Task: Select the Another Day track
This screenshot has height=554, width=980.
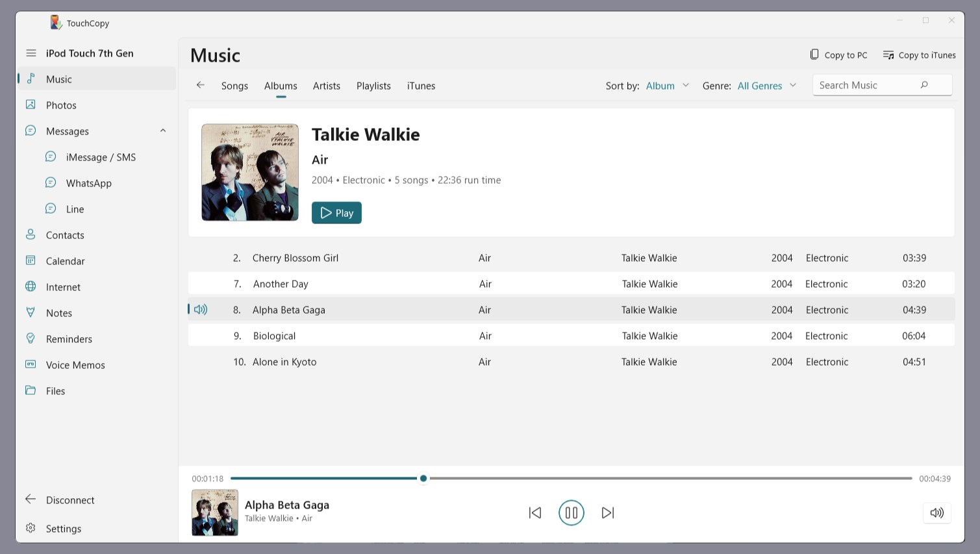Action: click(x=572, y=284)
